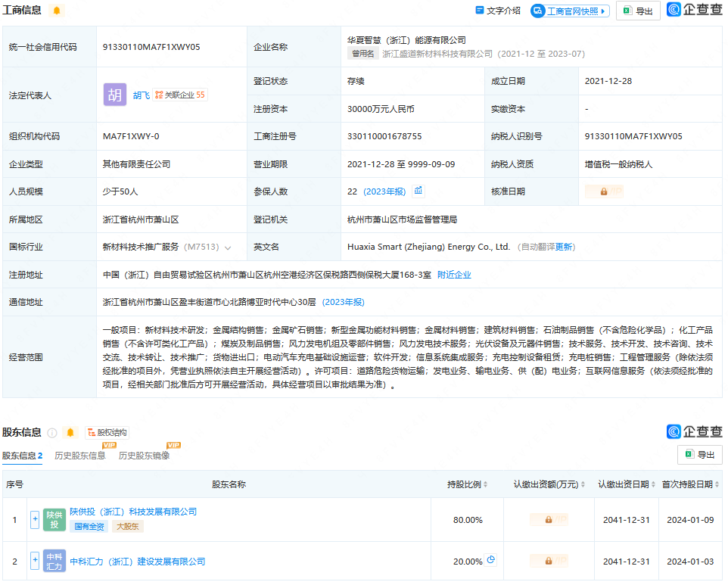Click the 80.00% shareholding value
The image size is (728, 585).
point(468,520)
